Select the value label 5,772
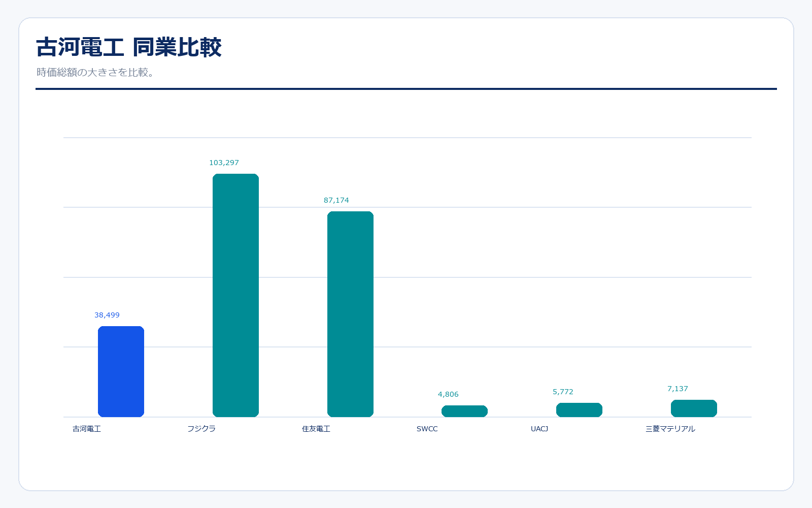Image resolution: width=812 pixels, height=508 pixels. [x=563, y=392]
